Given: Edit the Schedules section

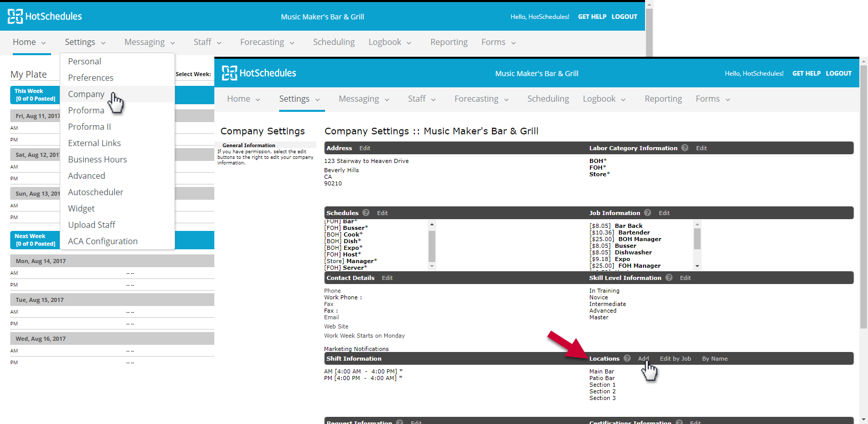Looking at the screenshot, I should click(382, 213).
